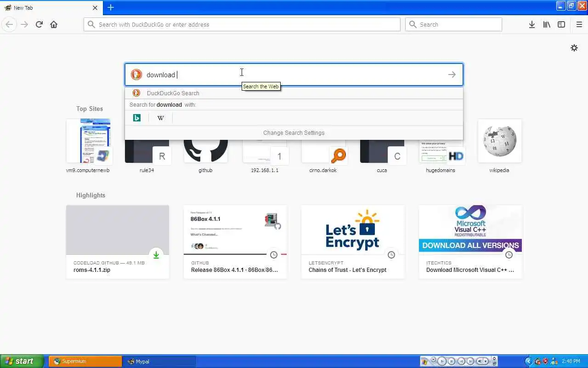Click the toolbar Search box

(453, 24)
